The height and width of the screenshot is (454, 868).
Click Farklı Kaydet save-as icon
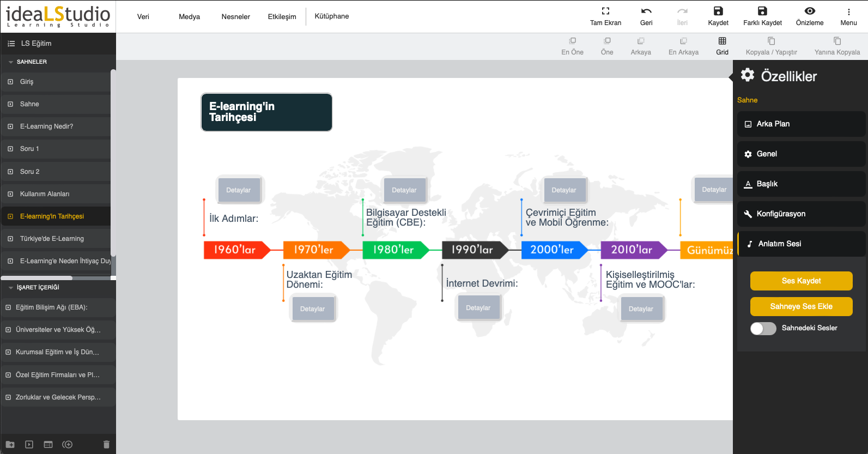pyautogui.click(x=762, y=11)
